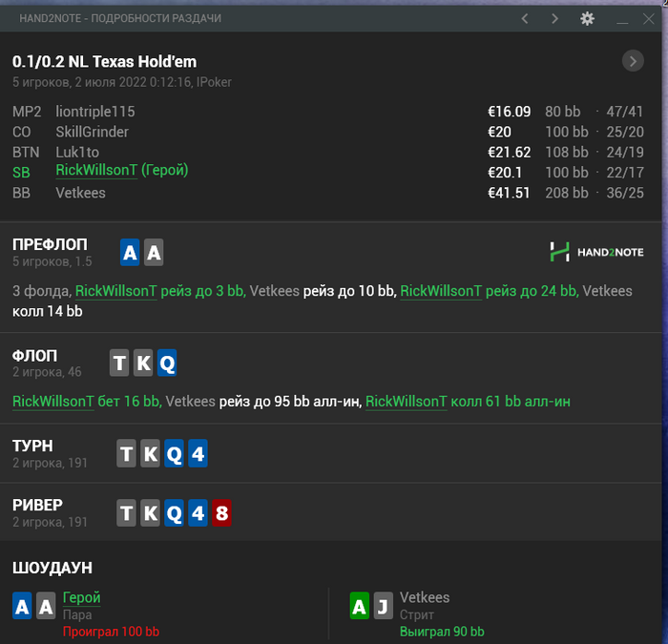Viewport: 668px width, 644px height.
Task: Click the gray Ace card in hero showdown hand
Action: (46, 606)
